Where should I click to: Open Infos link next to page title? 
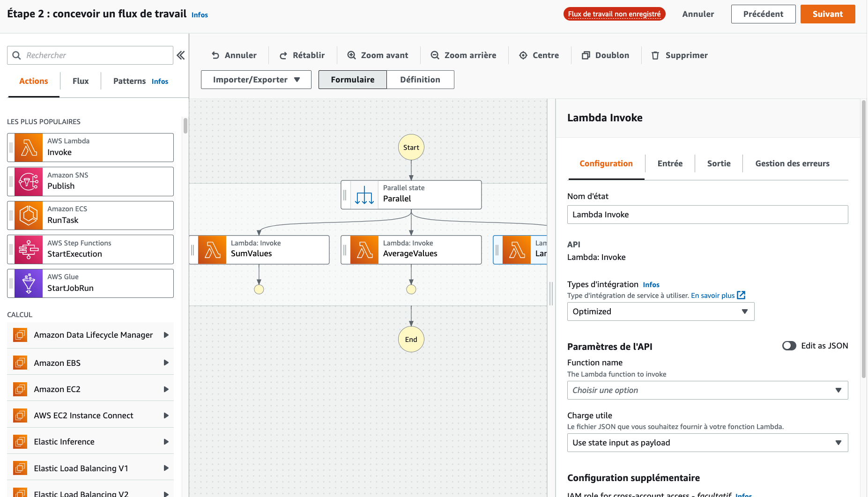(200, 15)
